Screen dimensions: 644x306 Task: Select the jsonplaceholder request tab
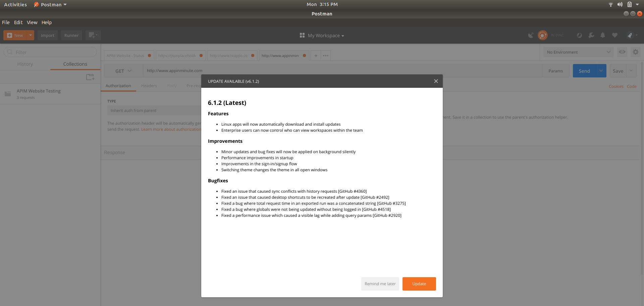180,56
